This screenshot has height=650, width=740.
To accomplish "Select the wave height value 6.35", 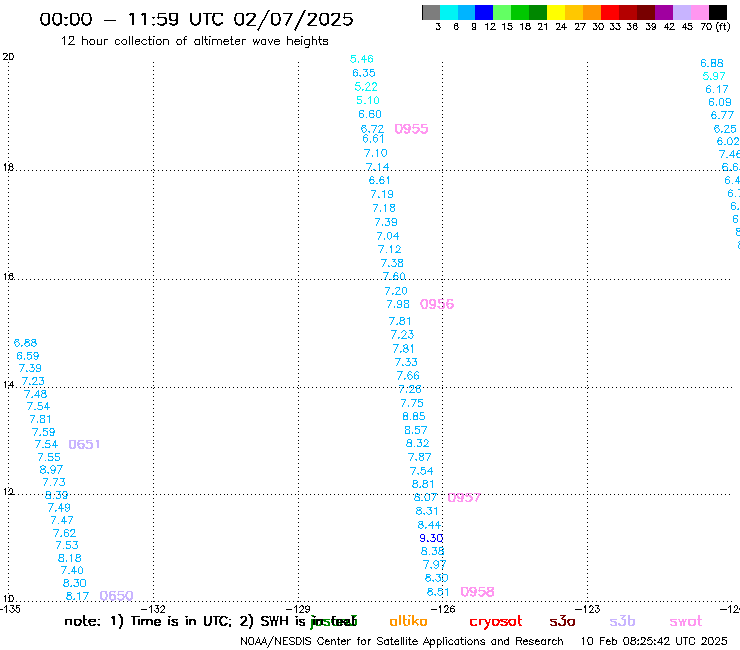I will (x=364, y=73).
